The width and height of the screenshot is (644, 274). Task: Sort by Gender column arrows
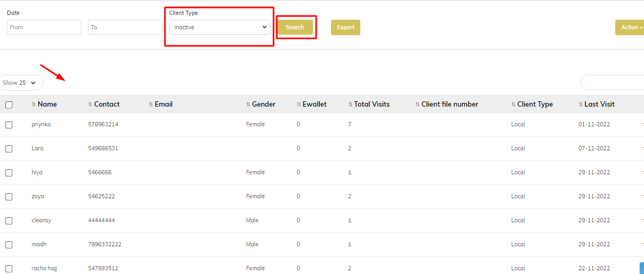click(x=249, y=104)
